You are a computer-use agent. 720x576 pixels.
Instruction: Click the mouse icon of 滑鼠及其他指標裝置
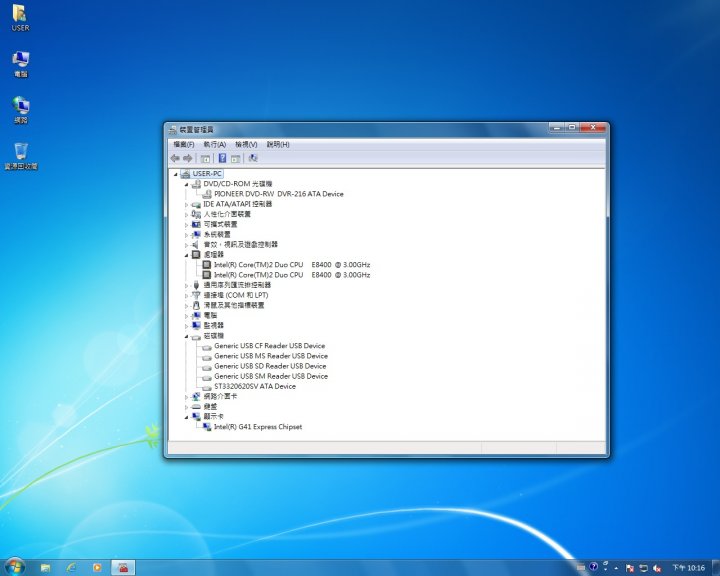click(196, 305)
